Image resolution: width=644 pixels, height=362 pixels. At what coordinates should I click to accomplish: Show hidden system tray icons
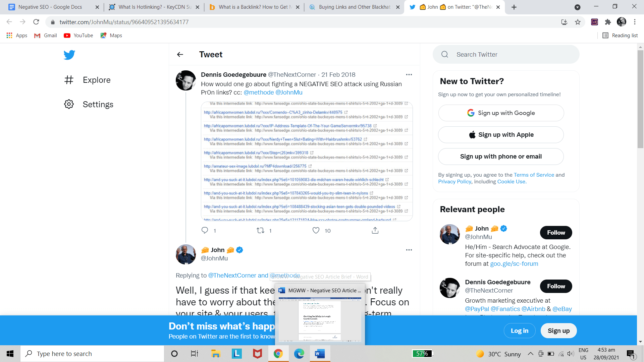point(530,354)
